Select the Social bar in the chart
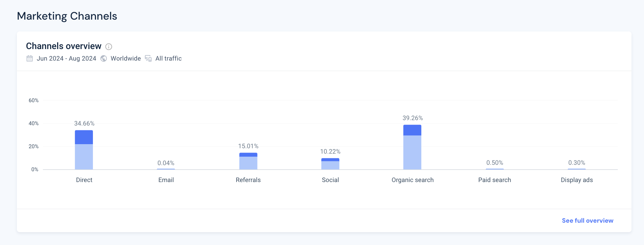Viewport: 644px width, 245px height. click(330, 164)
